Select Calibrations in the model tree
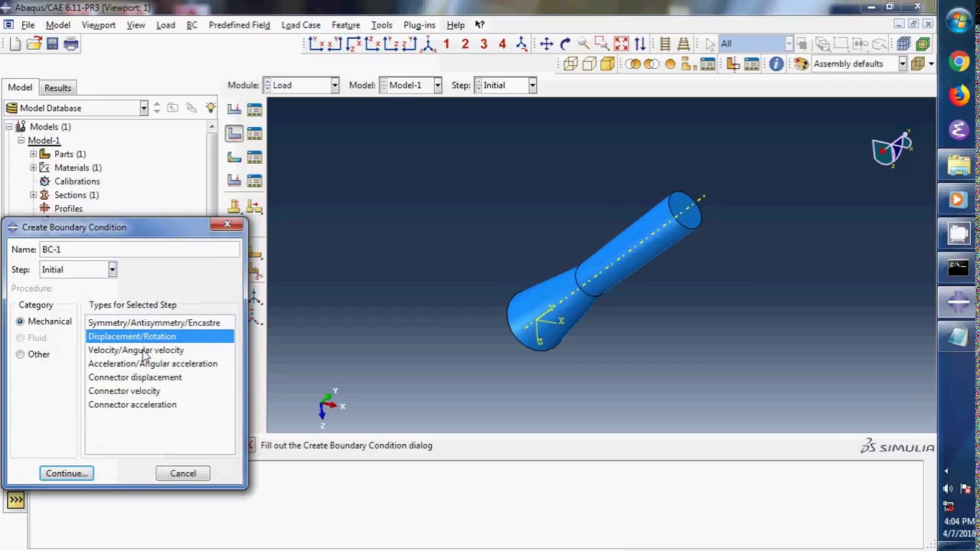The width and height of the screenshot is (980, 551). [x=77, y=181]
